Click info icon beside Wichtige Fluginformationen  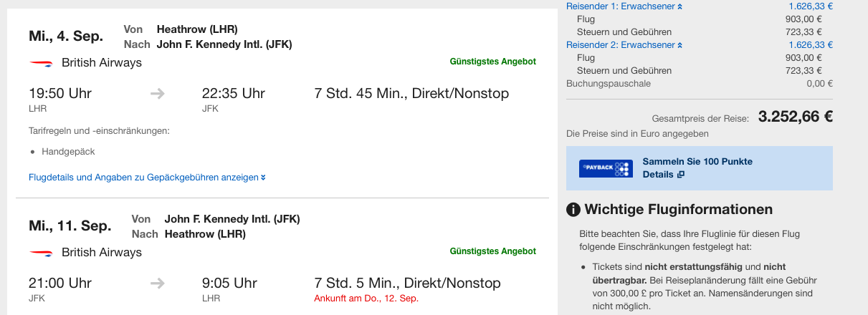[573, 210]
